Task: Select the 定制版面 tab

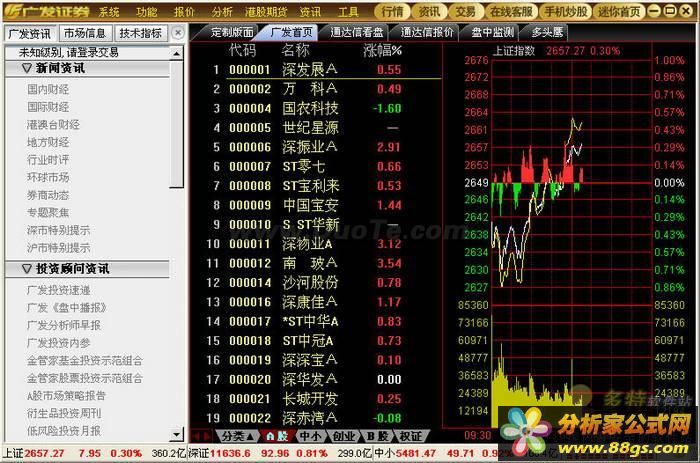Action: tap(232, 32)
